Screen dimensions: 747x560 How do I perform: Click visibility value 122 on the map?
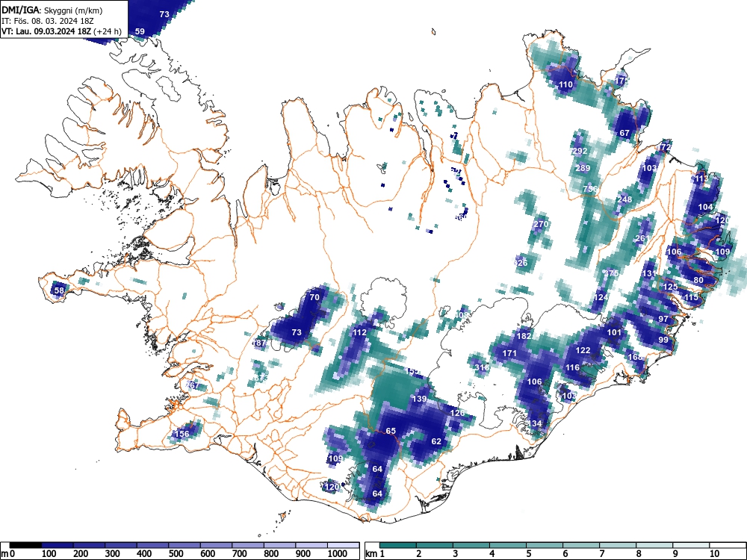583,350
